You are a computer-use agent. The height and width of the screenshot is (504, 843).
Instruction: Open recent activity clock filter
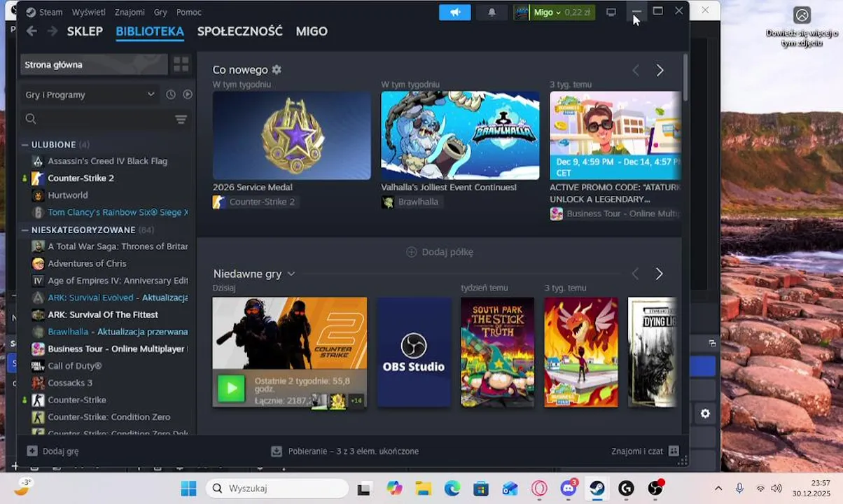171,94
